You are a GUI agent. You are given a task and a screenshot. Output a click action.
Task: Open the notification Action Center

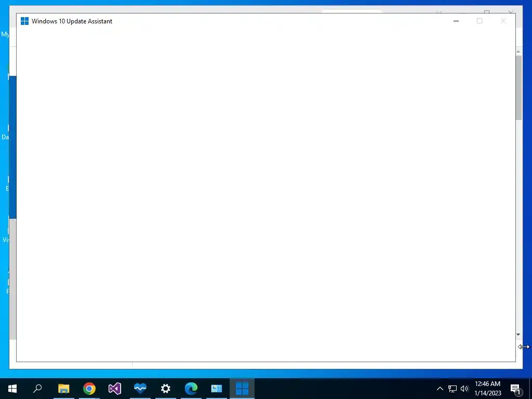coord(516,389)
